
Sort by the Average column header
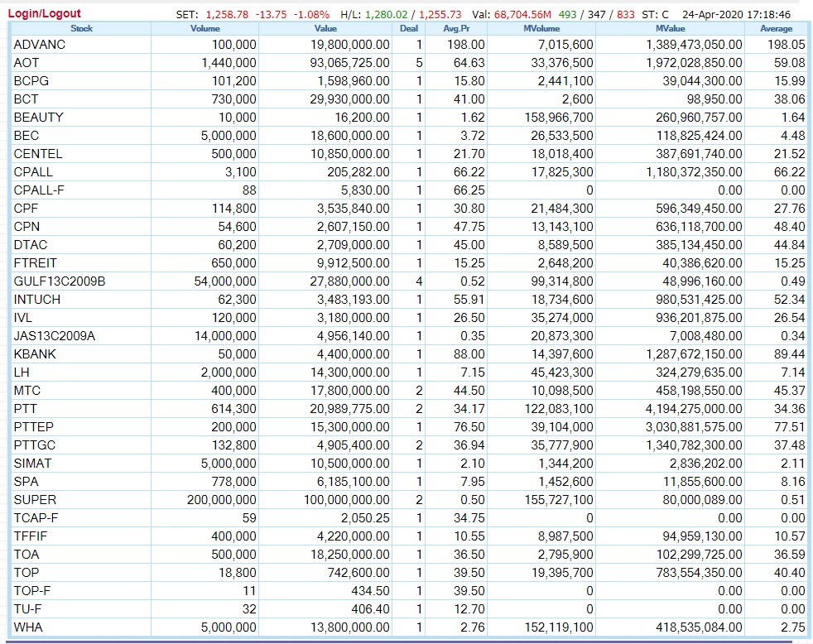click(777, 28)
